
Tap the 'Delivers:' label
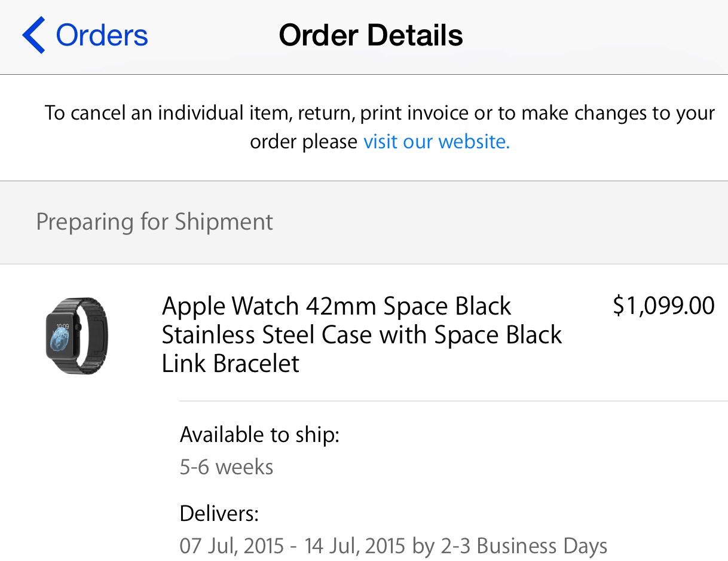(219, 514)
